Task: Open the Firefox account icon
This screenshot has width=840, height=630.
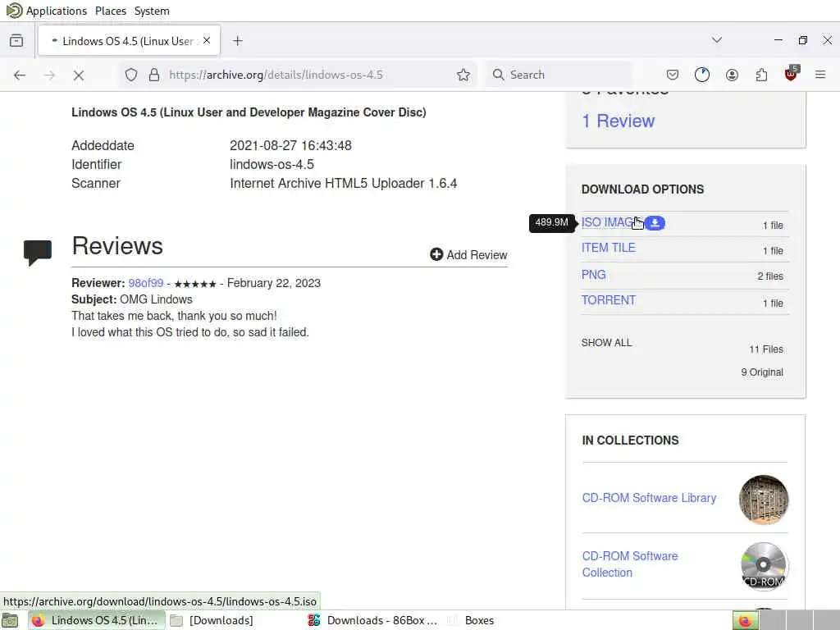Action: pyautogui.click(x=732, y=75)
